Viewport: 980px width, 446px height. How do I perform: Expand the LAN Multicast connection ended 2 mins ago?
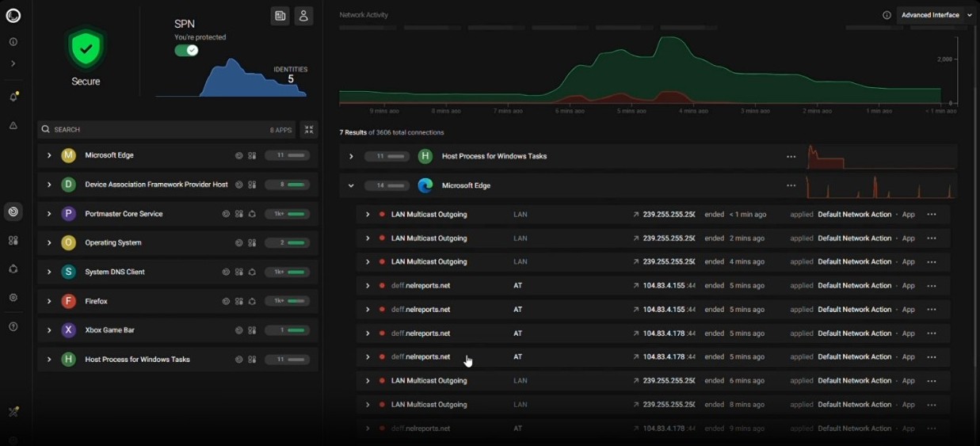point(368,238)
